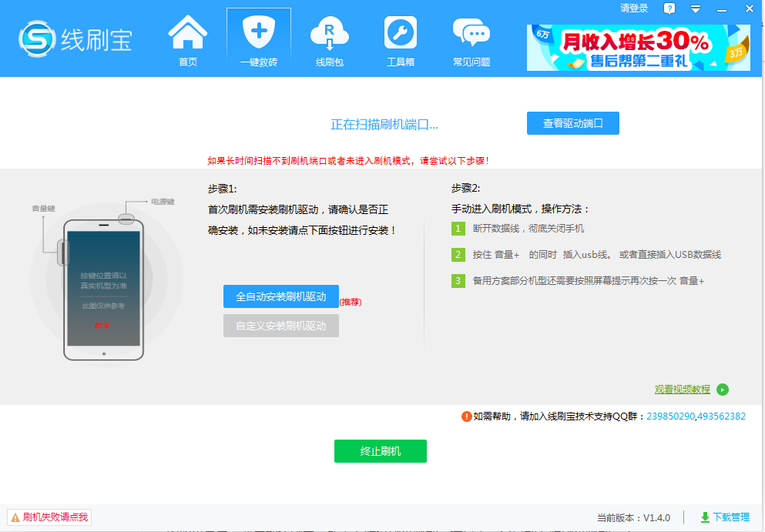The image size is (765, 532).
Task: Click the red exclamation icon beside 如需帮助
Action: tap(467, 417)
